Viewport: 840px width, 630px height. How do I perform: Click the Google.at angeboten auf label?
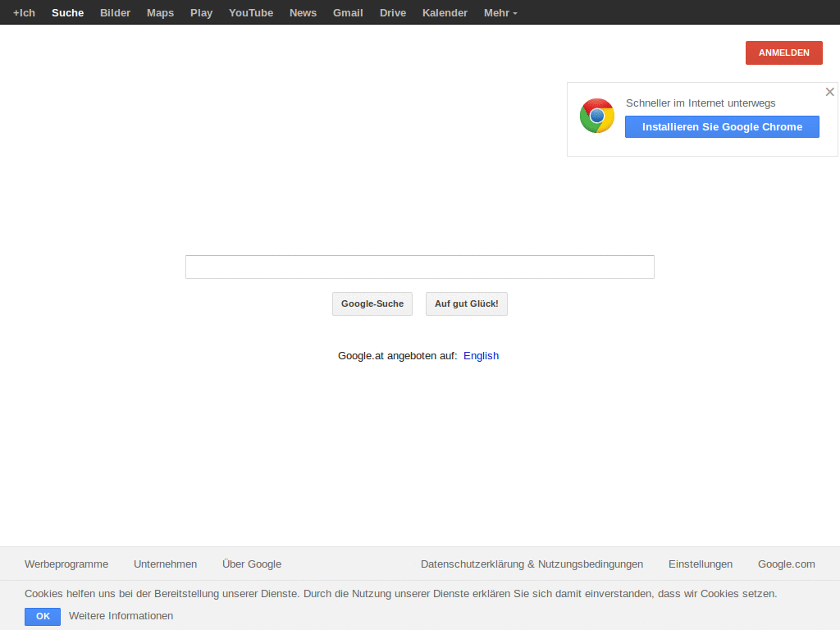(x=398, y=356)
